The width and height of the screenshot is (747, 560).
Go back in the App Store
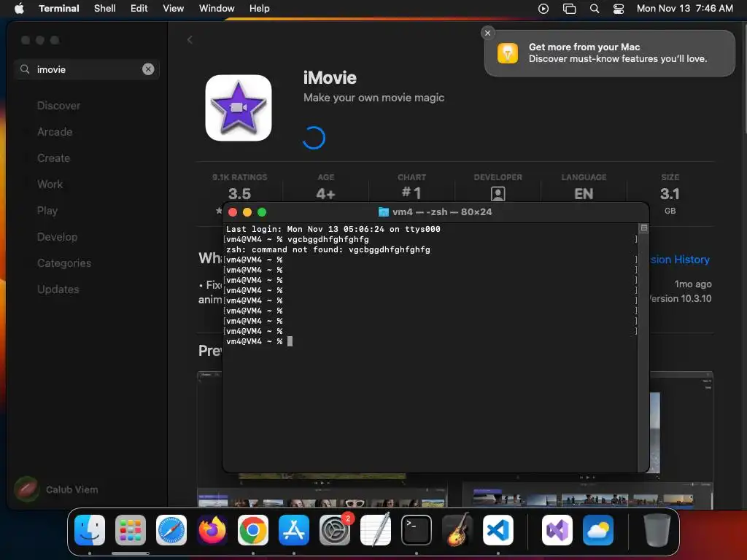tap(190, 40)
